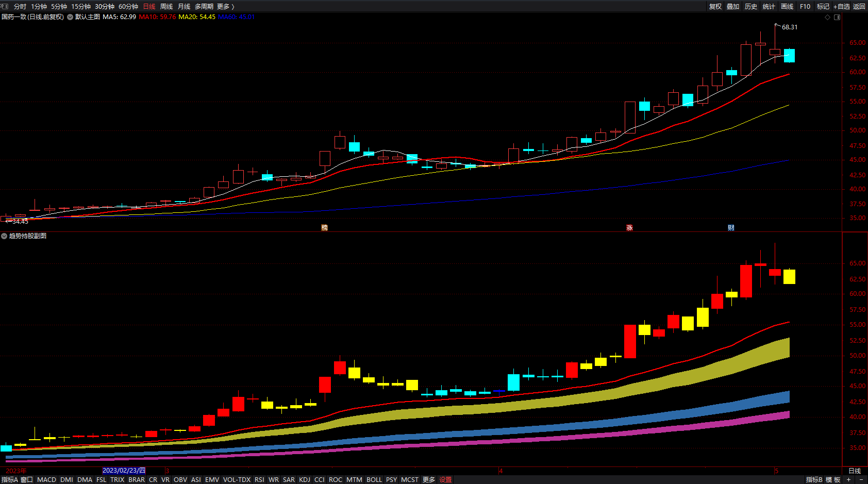Click the 标记 mark button
868x484 pixels.
(x=823, y=6)
